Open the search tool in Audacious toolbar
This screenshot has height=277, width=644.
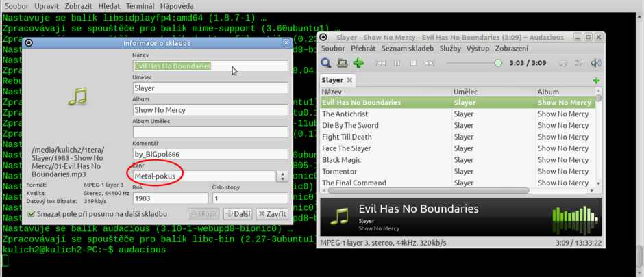click(326, 63)
